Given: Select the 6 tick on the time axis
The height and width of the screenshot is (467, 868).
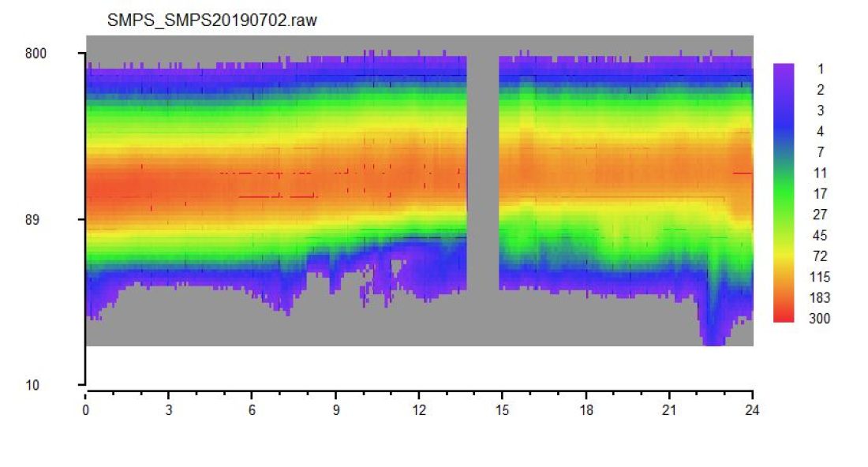Looking at the screenshot, I should pos(252,410).
